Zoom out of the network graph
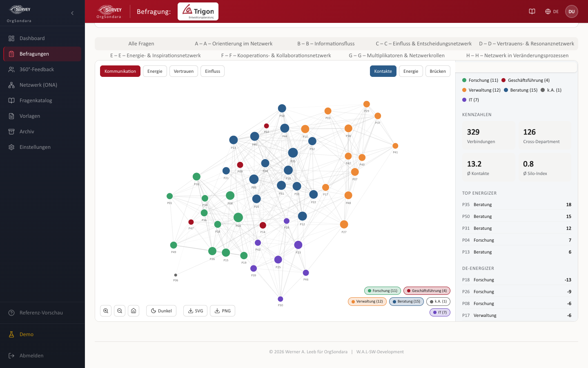Screen dimensions: 588x368 coord(120,311)
